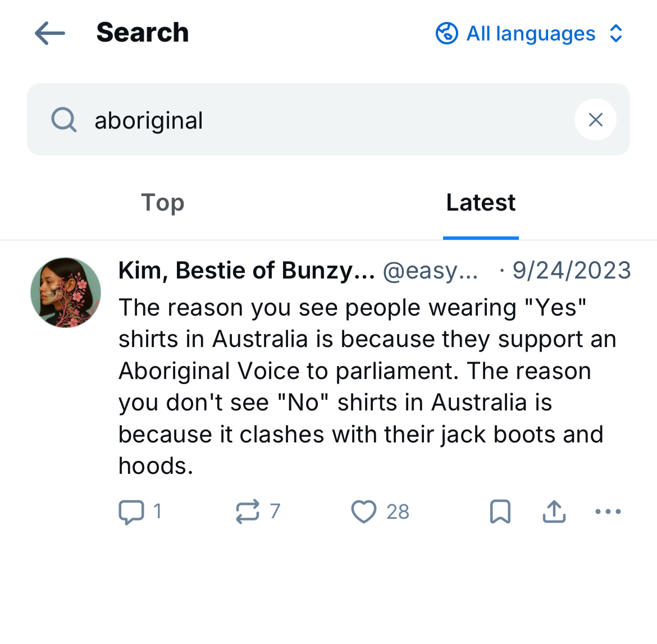Switch to the Top tab
Image resolution: width=657 pixels, height=644 pixels.
tap(163, 203)
